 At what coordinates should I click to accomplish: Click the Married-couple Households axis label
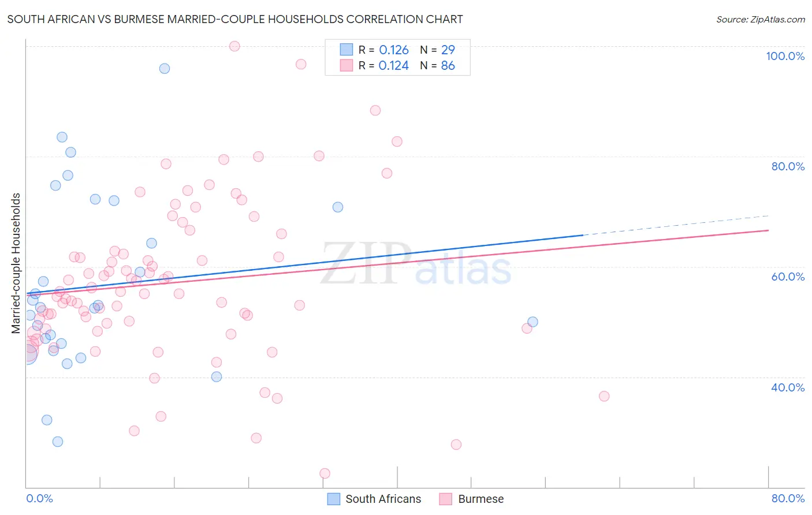click(16, 263)
